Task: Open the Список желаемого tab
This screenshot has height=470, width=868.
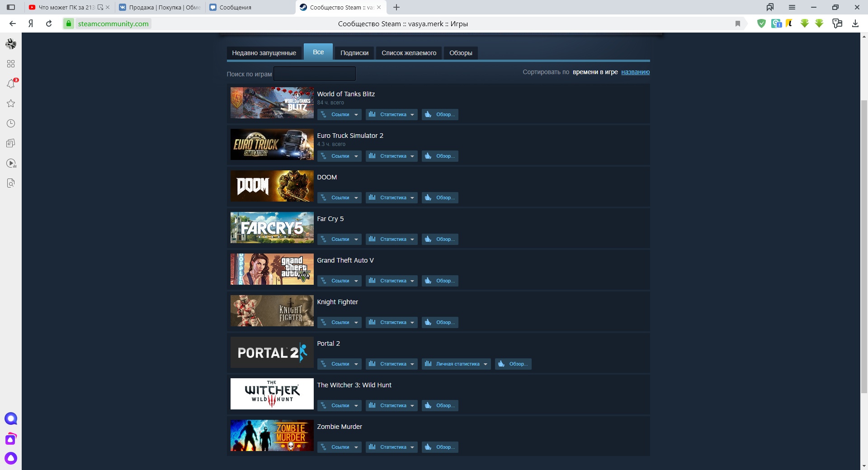Action: pos(409,53)
